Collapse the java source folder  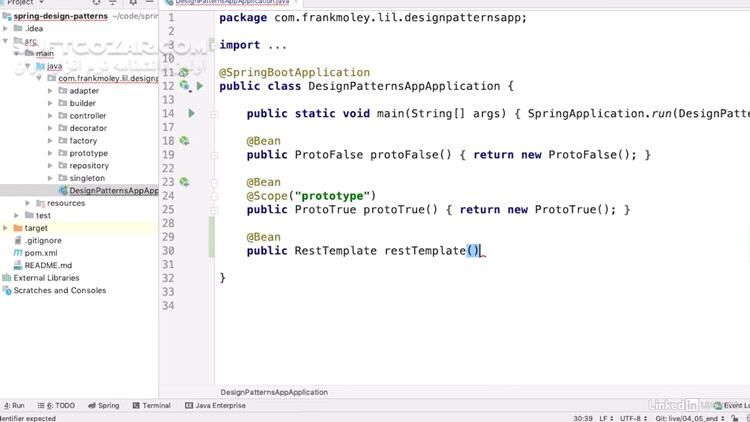coord(28,66)
